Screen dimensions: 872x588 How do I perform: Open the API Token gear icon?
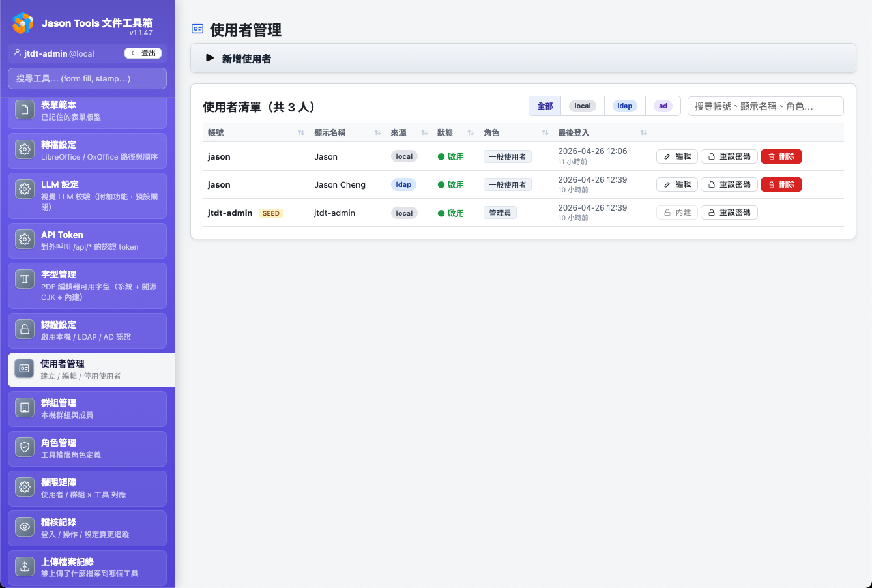click(24, 239)
